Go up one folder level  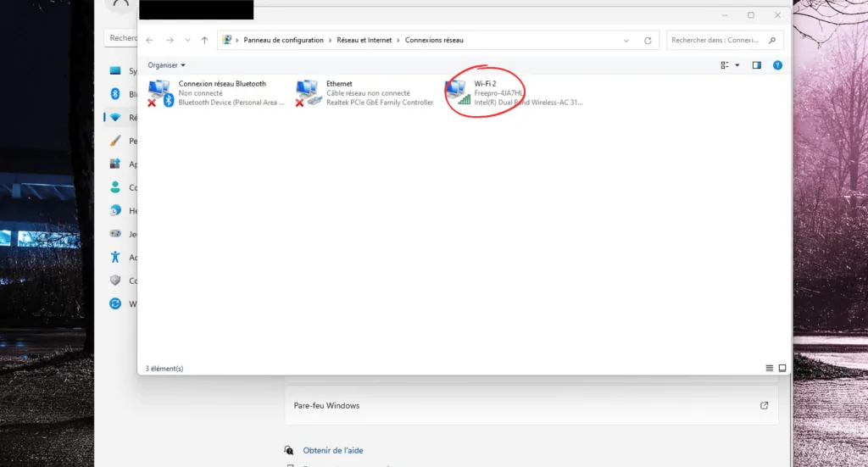(x=204, y=41)
